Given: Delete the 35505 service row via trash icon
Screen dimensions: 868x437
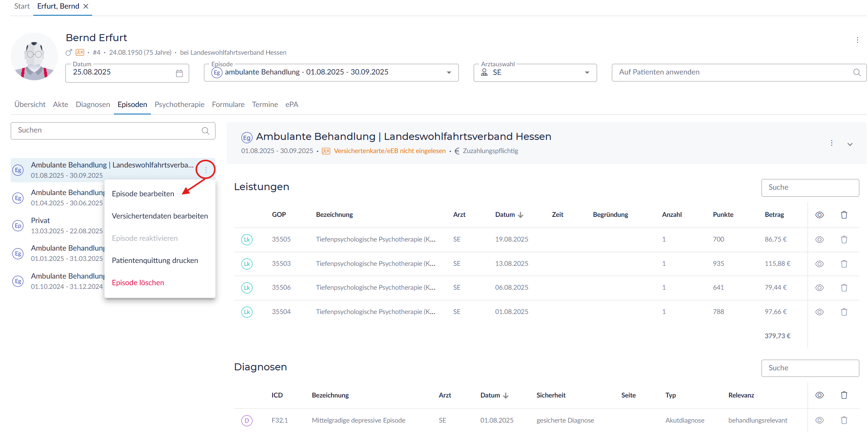Looking at the screenshot, I should tap(844, 239).
